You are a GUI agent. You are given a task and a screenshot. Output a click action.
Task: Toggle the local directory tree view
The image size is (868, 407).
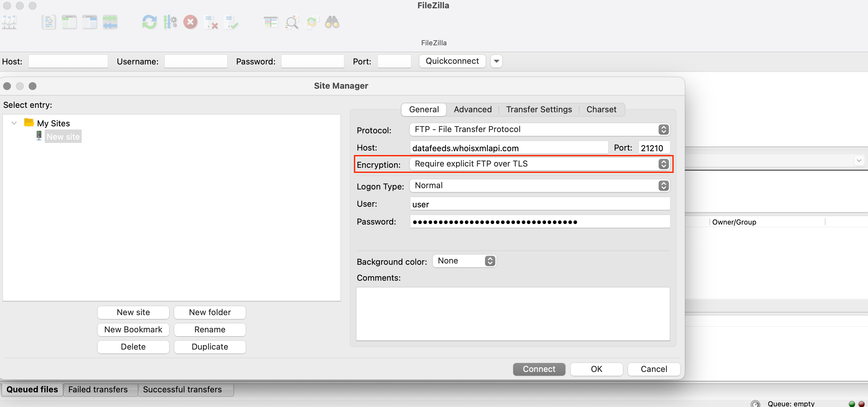69,22
